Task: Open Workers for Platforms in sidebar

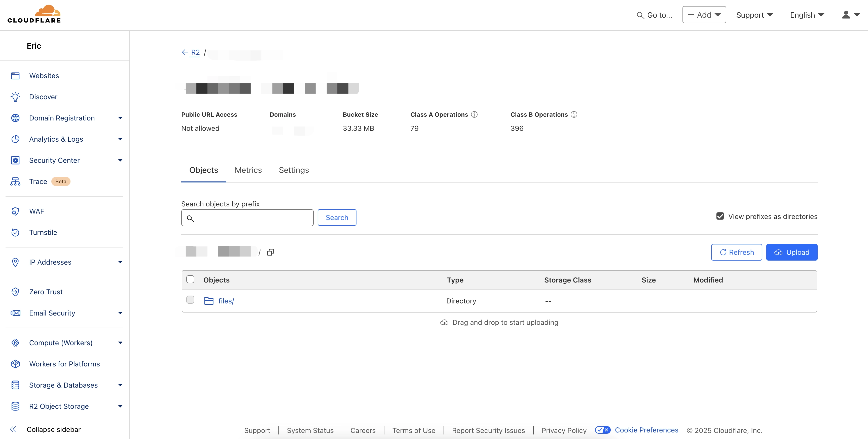Action: [x=64, y=364]
